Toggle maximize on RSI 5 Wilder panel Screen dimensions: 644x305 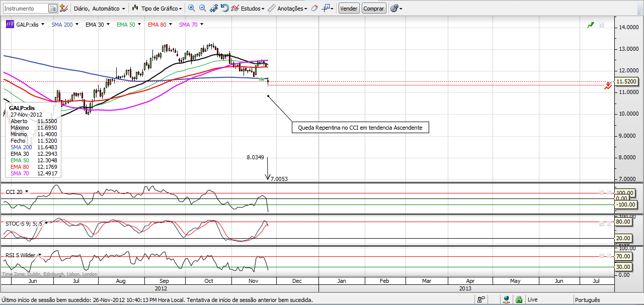[x=601, y=256]
